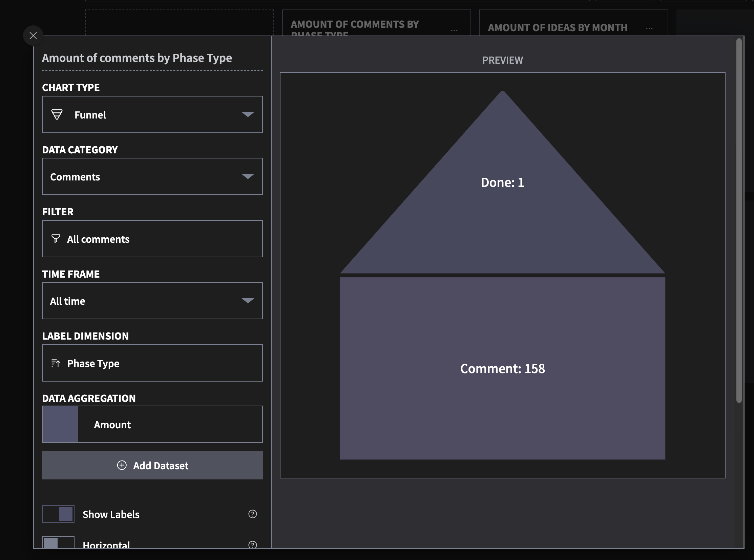
Task: Open the Amount of Ideas by Month widget menu
Action: point(649,28)
